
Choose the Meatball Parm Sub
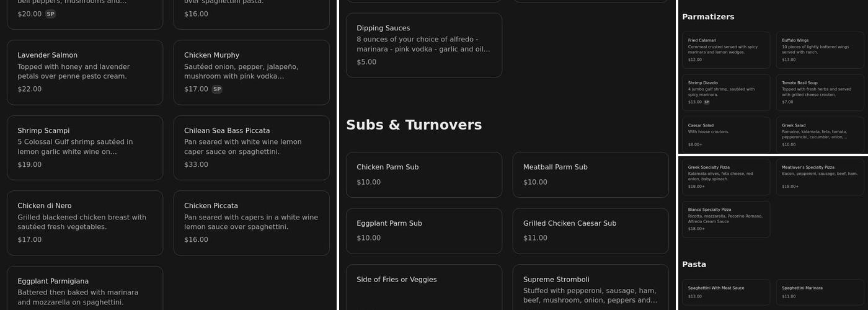tap(590, 174)
